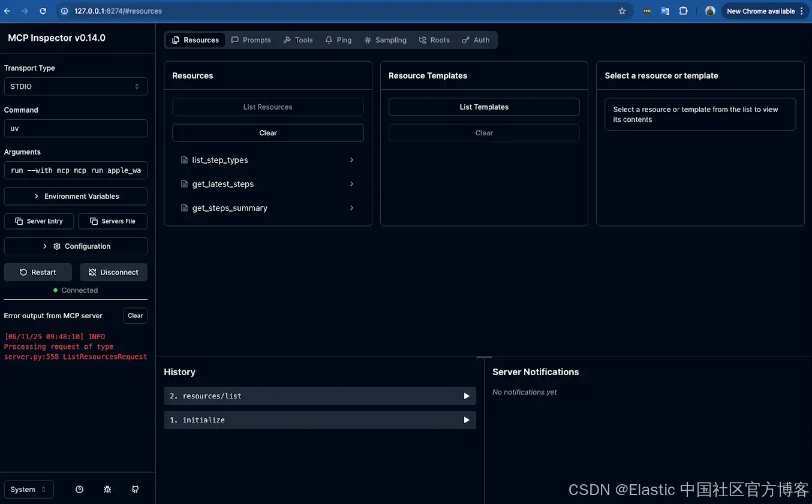The image size is (812, 504).
Task: Click the ListResourcesRequest error log line
Action: [x=76, y=357]
